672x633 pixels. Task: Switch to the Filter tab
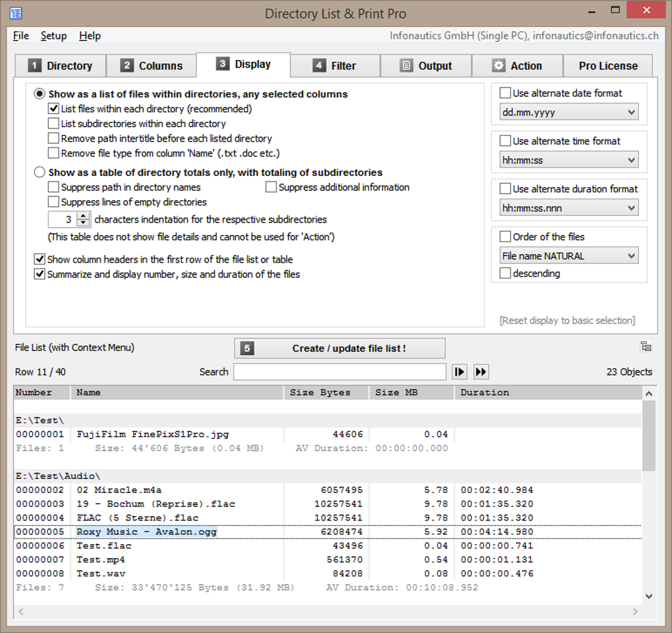coord(335,66)
